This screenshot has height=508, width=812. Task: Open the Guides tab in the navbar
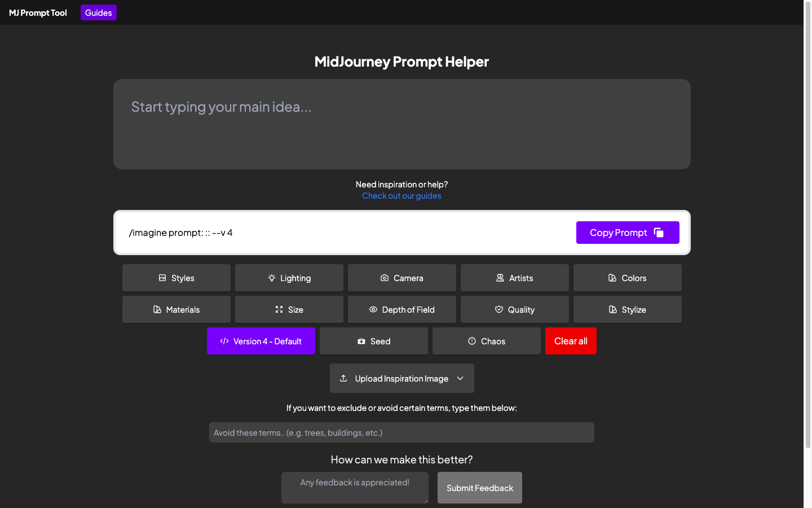pyautogui.click(x=99, y=12)
